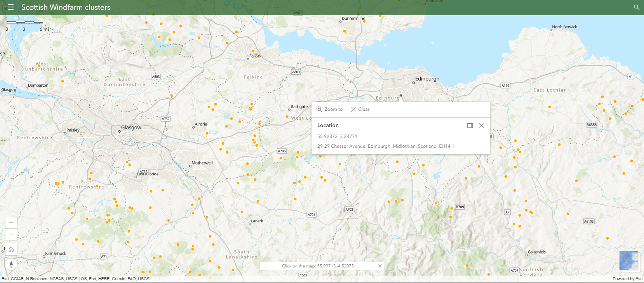Click the A752 road shield
Screen dimensions: 644x283
pos(166,119)
